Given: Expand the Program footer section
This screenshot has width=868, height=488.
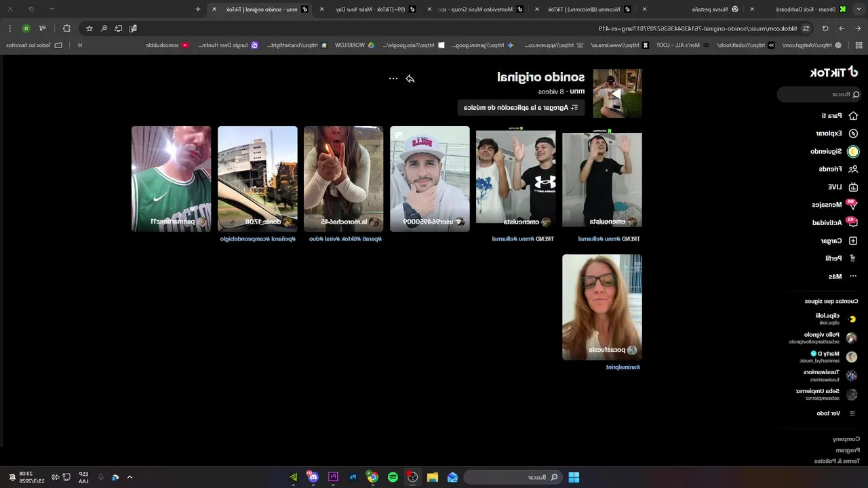Looking at the screenshot, I should click(847, 450).
